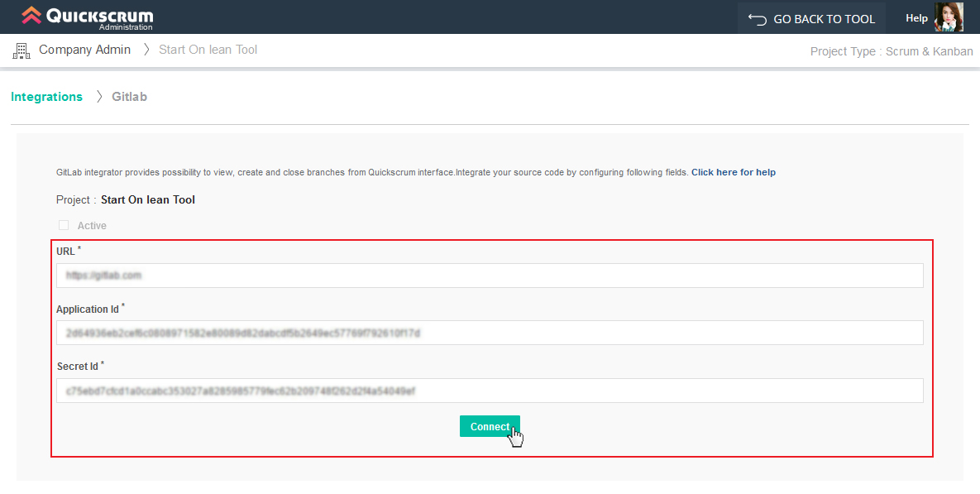This screenshot has height=494, width=980.
Task: Go to Company Admin breadcrumb
Action: click(x=84, y=50)
